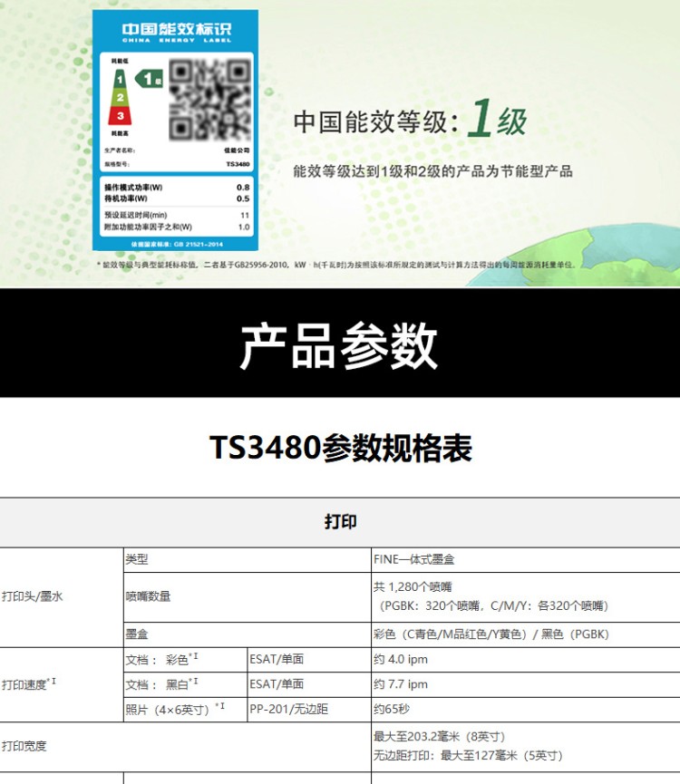Click the '待机功率(W)' line on label
This screenshot has height=784, width=680.
pyautogui.click(x=177, y=199)
